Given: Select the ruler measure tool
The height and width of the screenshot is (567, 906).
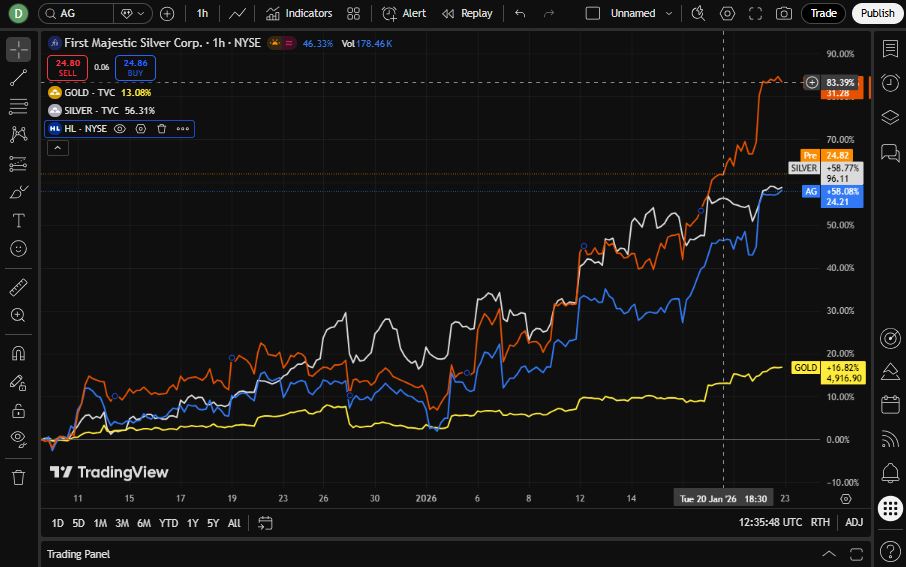Looking at the screenshot, I should (x=18, y=287).
